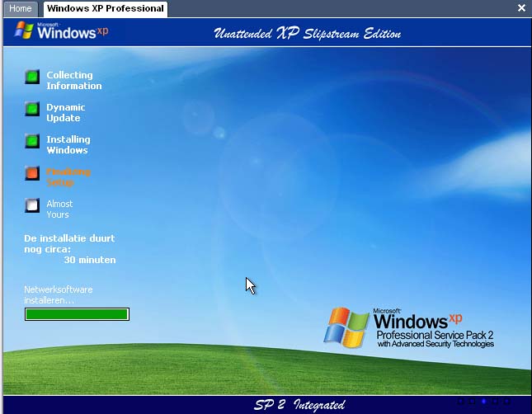Image resolution: width=532 pixels, height=414 pixels.
Task: Select the Windows XP Professional tab
Action: pos(106,8)
